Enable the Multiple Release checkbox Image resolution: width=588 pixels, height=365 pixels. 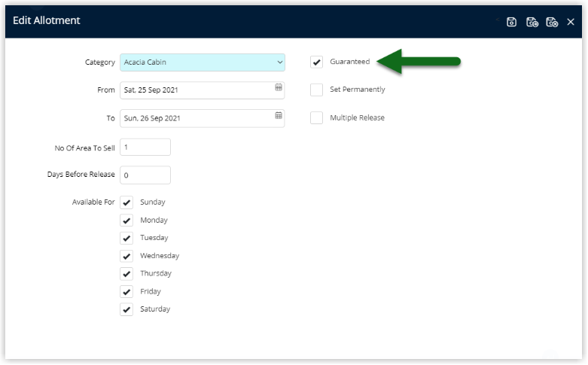316,117
